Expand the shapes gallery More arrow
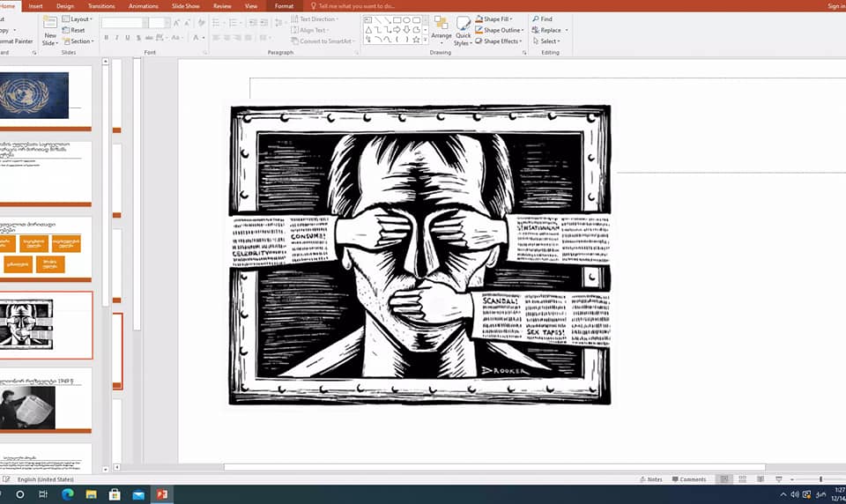846x504 pixels. (425, 40)
